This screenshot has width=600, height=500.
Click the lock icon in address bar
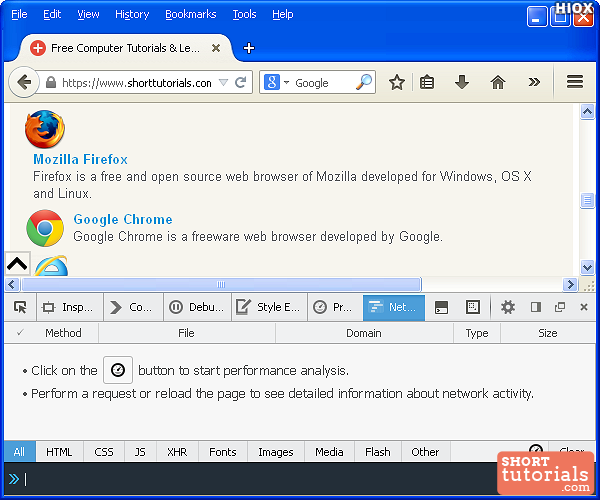click(51, 82)
